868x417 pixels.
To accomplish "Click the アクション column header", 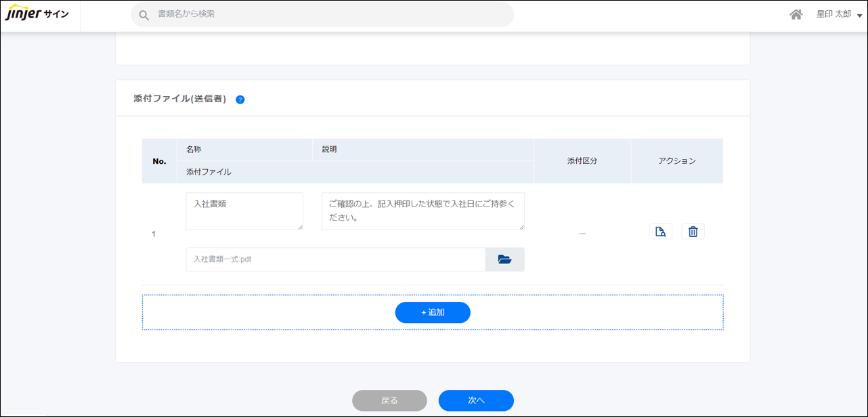I will (x=676, y=161).
